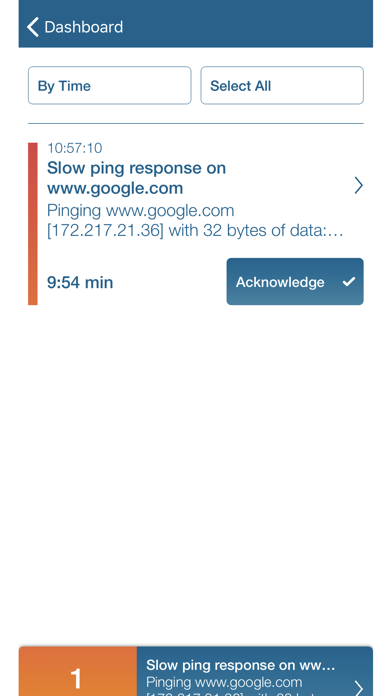Click the Acknowledge button

pyautogui.click(x=295, y=281)
